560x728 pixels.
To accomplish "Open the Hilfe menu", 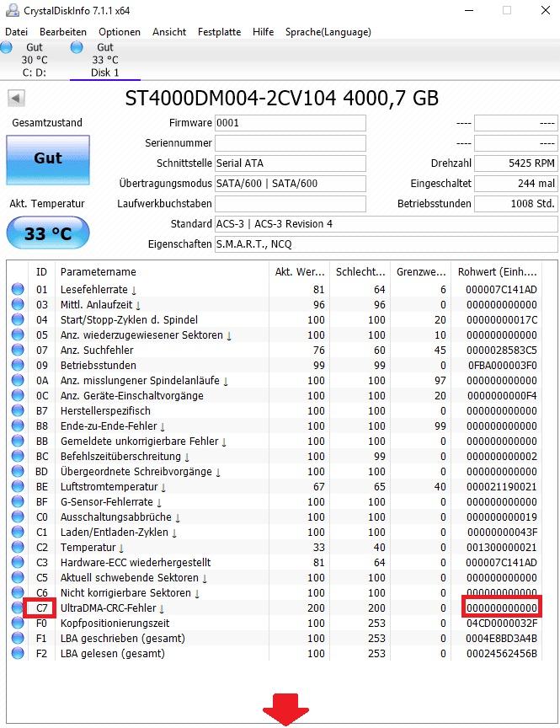I will point(263,32).
